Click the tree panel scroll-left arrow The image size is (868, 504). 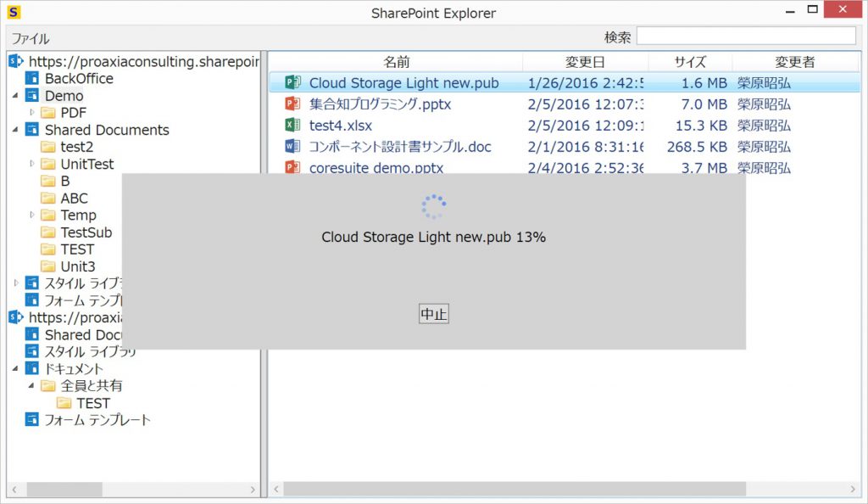[x=14, y=490]
